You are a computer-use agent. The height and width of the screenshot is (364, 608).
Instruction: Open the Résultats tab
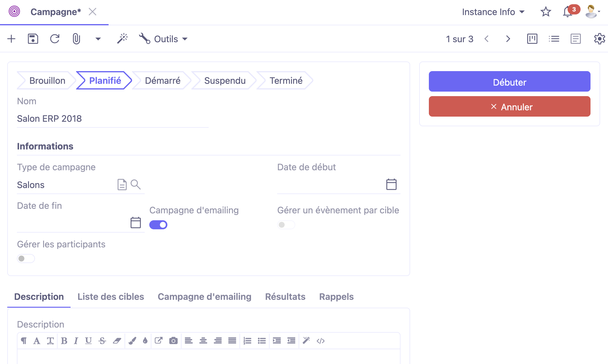point(285,297)
